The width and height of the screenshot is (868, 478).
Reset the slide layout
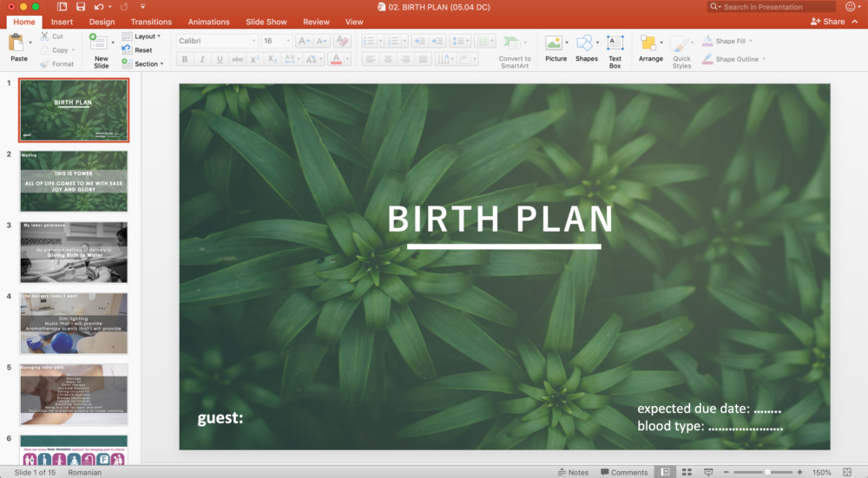[137, 49]
